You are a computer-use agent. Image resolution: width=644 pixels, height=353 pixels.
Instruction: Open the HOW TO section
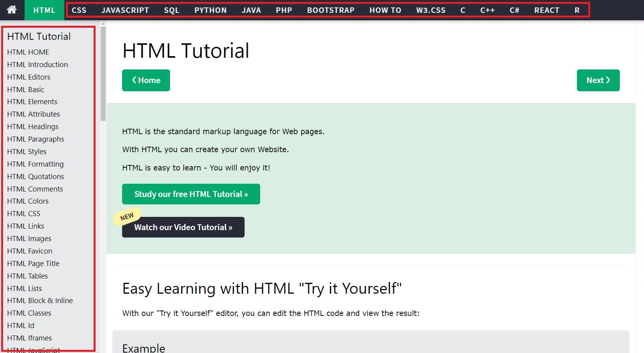click(385, 10)
